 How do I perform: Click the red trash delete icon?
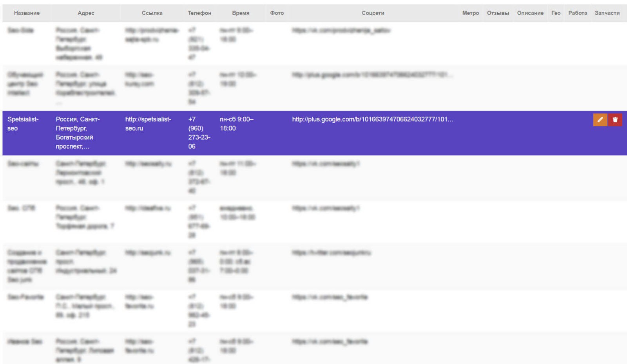coord(615,120)
